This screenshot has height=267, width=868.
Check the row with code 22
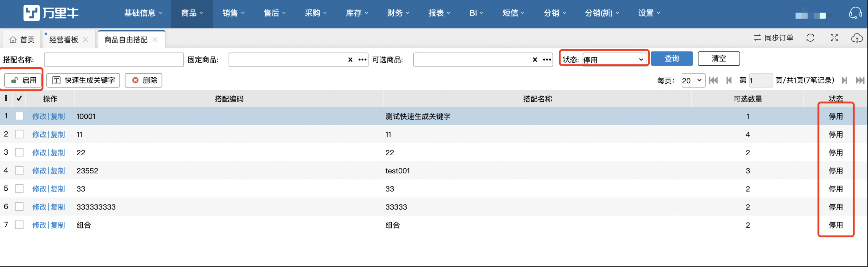point(19,152)
